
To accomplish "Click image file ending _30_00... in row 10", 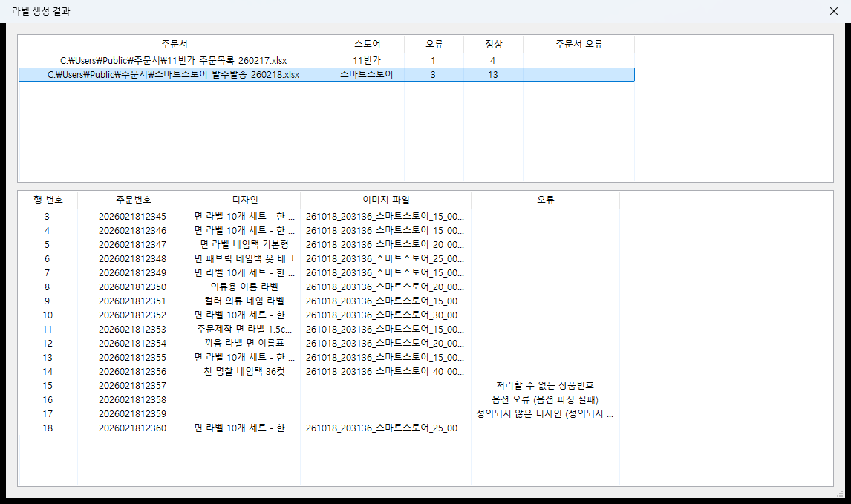I will click(385, 315).
